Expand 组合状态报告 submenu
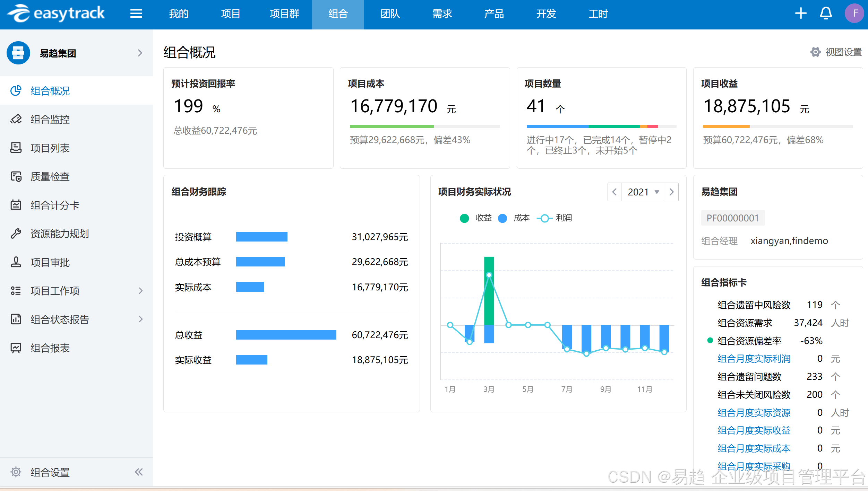Image resolution: width=868 pixels, height=491 pixels. tap(140, 319)
